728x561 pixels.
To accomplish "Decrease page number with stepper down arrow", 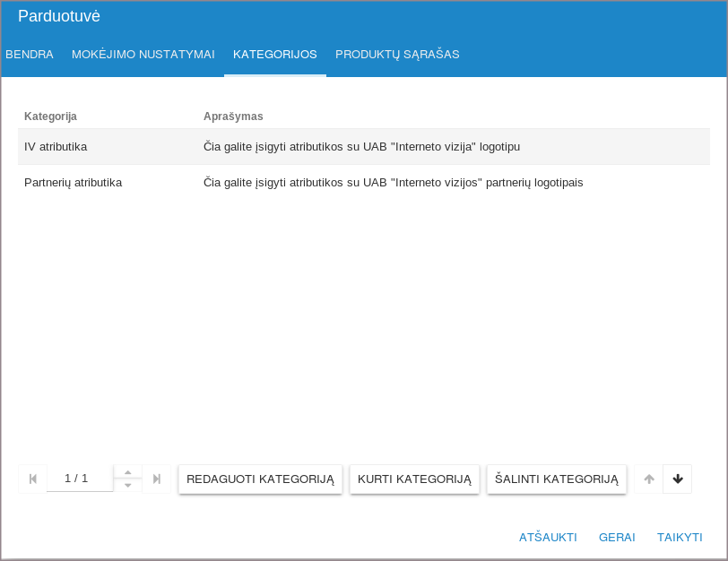I will click(127, 486).
